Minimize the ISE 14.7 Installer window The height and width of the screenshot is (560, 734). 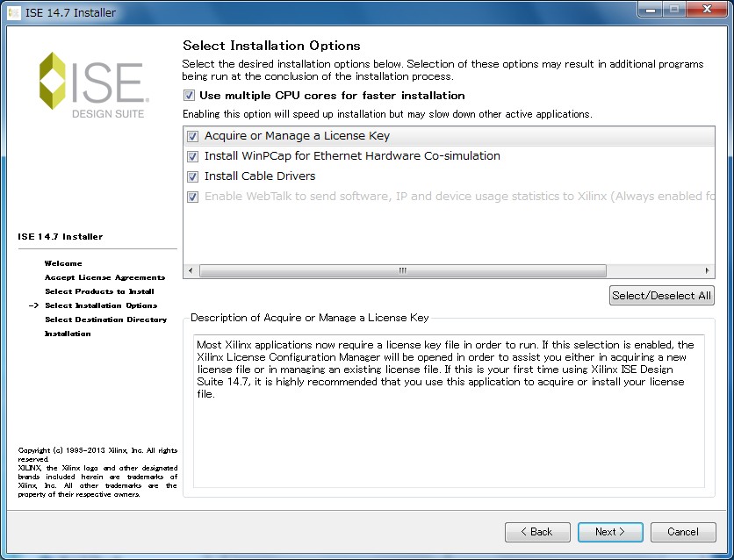(x=651, y=10)
